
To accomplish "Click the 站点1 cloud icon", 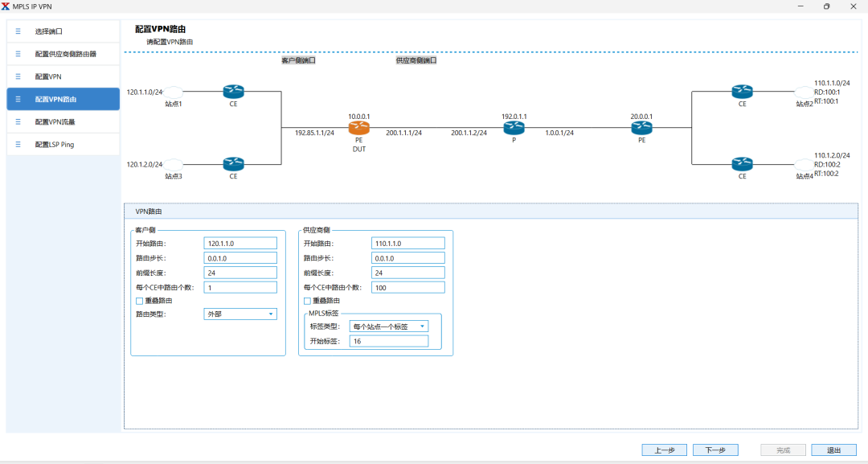I will (x=173, y=92).
